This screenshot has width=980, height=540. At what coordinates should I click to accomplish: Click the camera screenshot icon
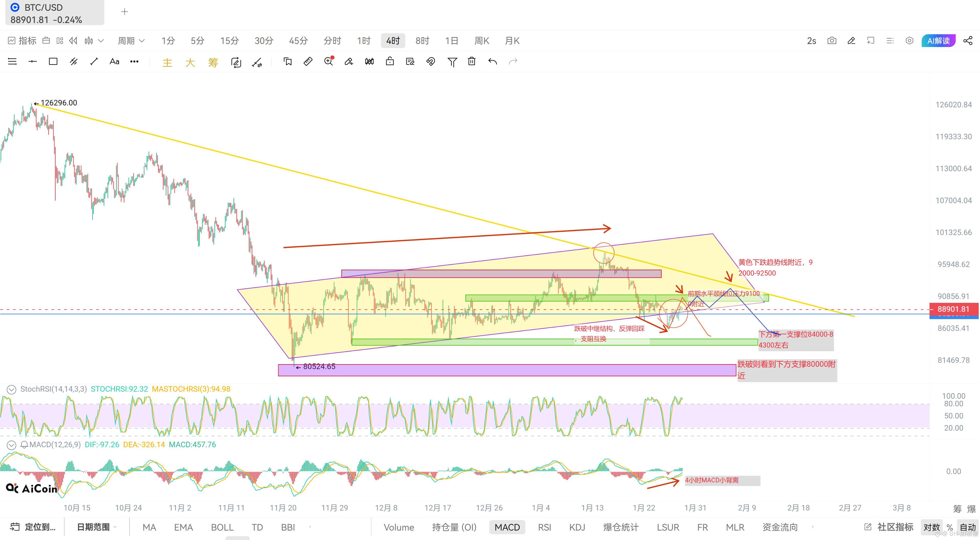pyautogui.click(x=832, y=41)
